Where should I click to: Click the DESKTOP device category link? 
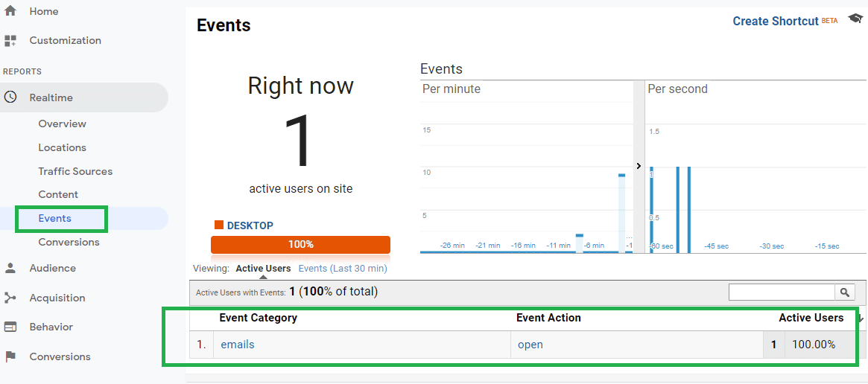tap(250, 225)
